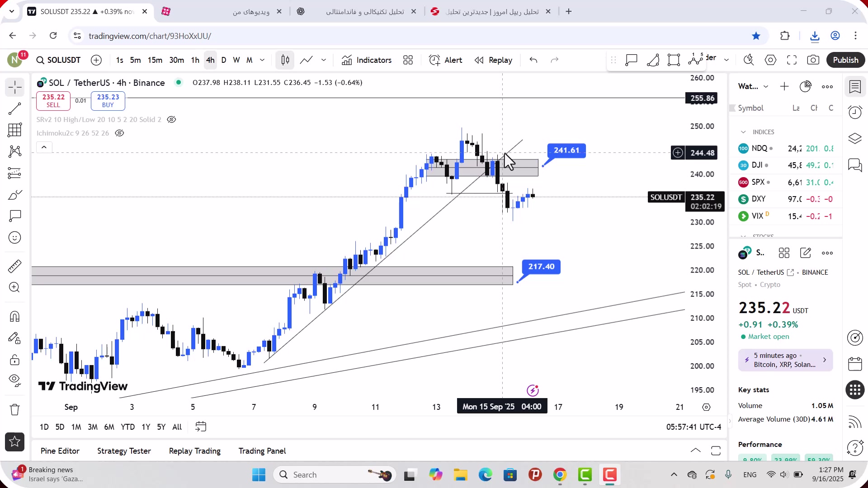Activate the zoom in tool
The image size is (868, 488).
coord(14,287)
